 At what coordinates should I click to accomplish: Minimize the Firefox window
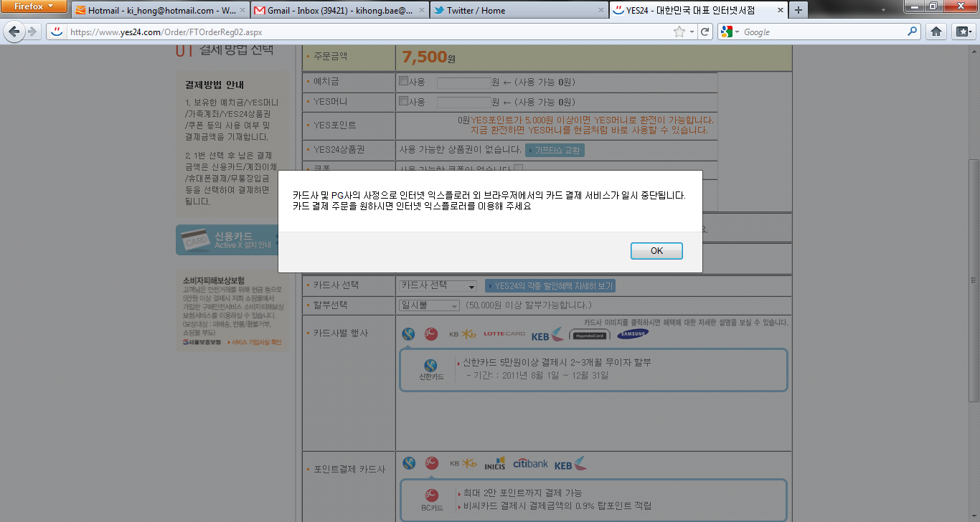[914, 6]
